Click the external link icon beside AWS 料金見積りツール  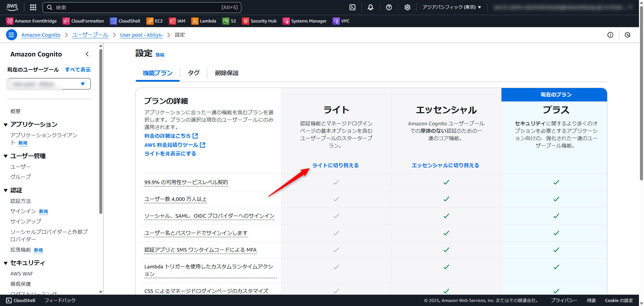pyautogui.click(x=203, y=145)
